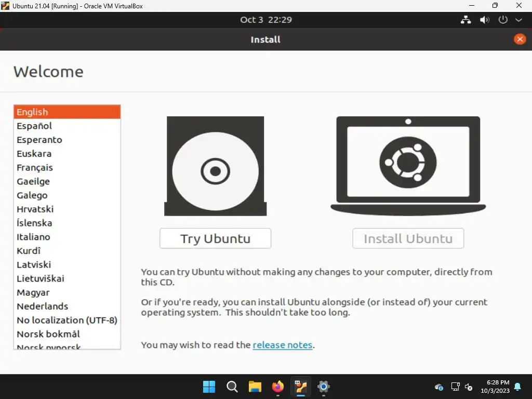Click the VirtualBox window title icon
This screenshot has height=399, width=532.
[5, 6]
